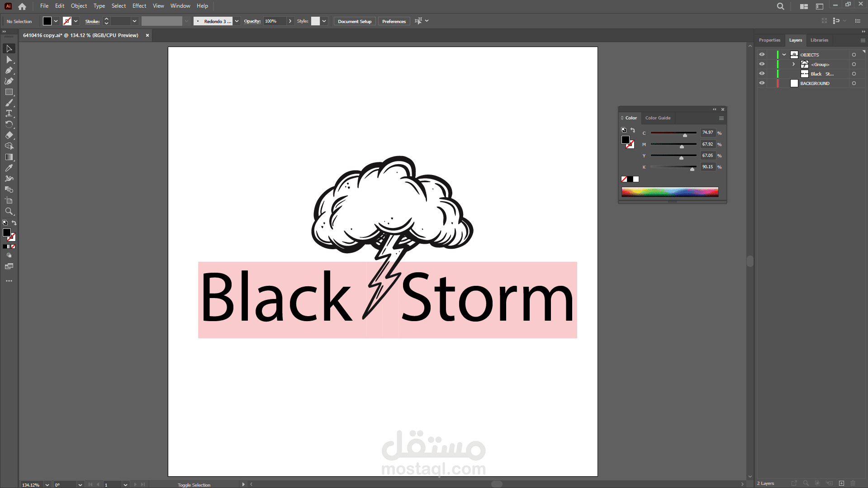Click target circle of Black St... row
This screenshot has width=868, height=488.
pos(854,74)
